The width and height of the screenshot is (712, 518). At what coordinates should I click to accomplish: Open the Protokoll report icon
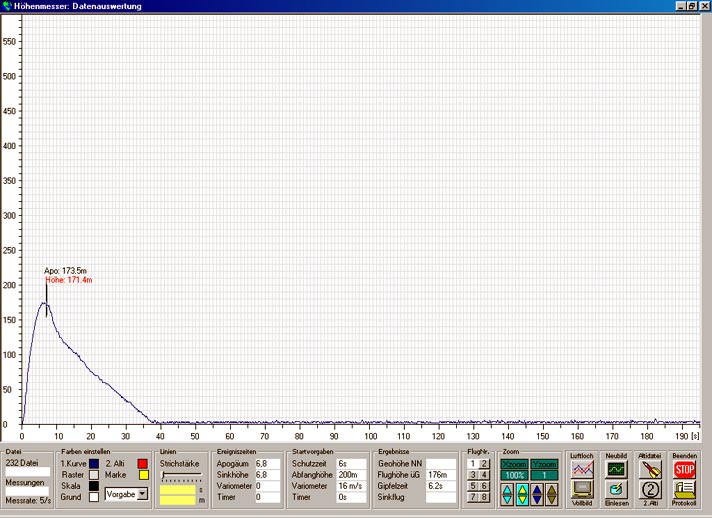[685, 490]
